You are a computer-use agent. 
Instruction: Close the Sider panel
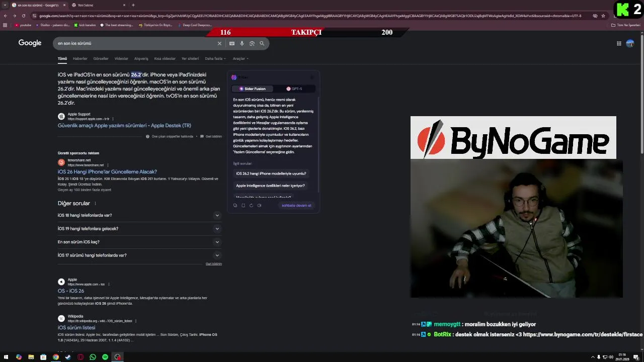312,77
